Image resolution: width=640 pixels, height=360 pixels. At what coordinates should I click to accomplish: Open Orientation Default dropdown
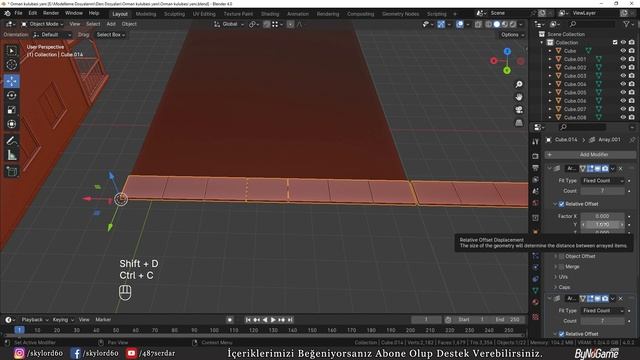[52, 35]
